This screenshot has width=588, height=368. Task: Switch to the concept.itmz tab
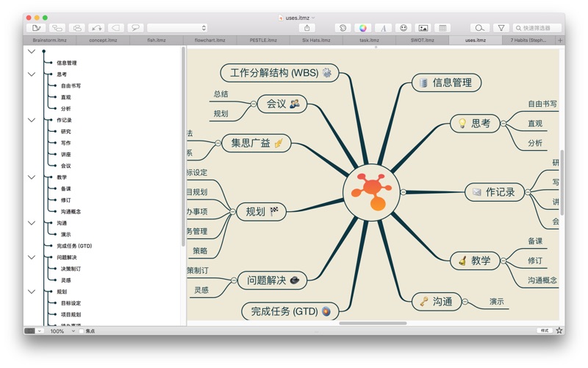click(x=103, y=40)
